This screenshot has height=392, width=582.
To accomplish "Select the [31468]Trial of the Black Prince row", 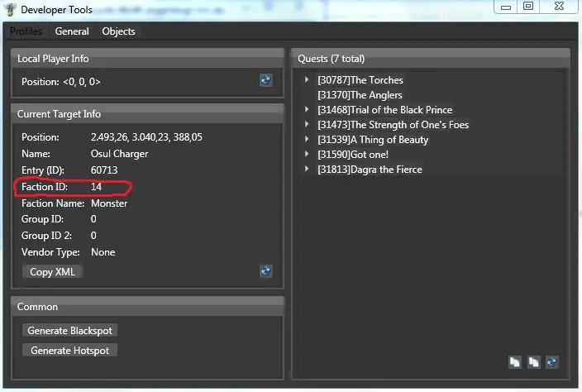I will [385, 110].
